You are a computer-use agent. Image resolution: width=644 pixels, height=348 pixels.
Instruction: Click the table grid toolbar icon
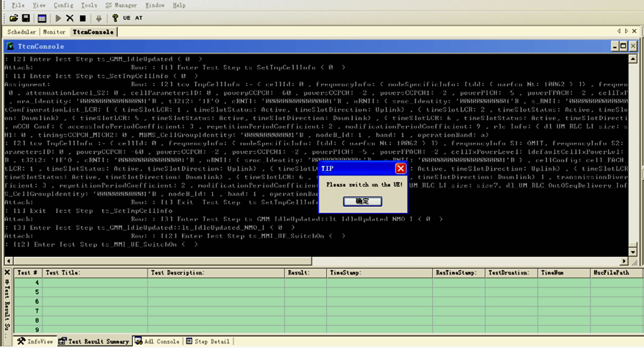42,18
